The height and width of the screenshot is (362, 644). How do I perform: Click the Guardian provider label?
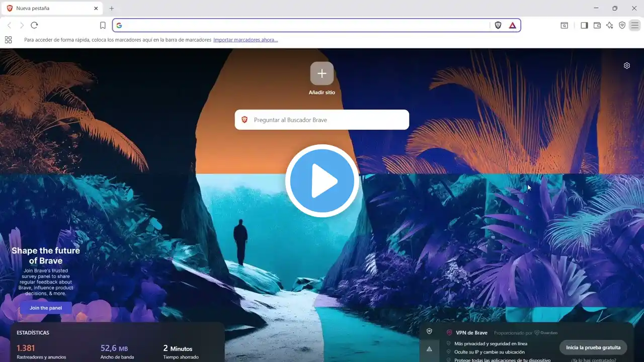click(x=546, y=333)
